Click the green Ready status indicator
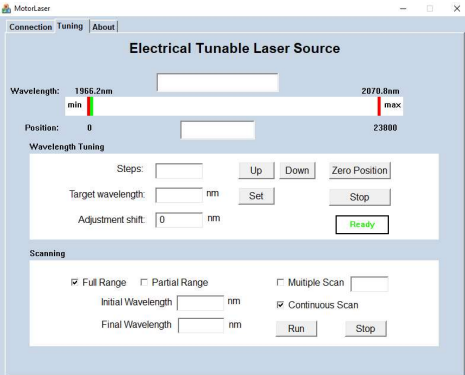The image size is (465, 375). [x=362, y=224]
